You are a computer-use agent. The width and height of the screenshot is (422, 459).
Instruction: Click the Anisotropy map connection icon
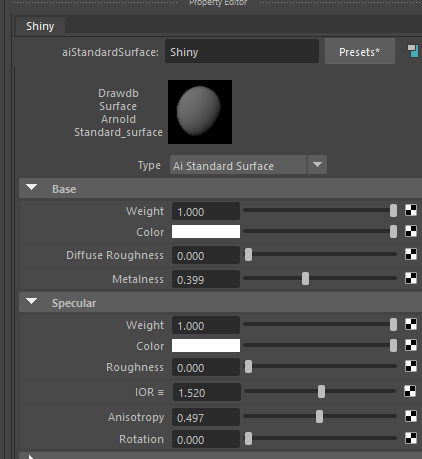(x=411, y=416)
